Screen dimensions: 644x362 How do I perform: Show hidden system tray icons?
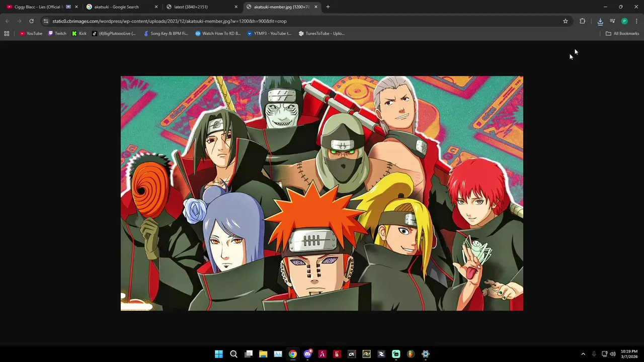(x=583, y=354)
